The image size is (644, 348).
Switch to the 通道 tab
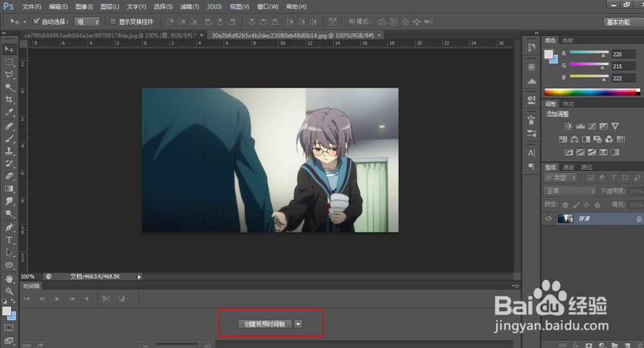click(569, 167)
